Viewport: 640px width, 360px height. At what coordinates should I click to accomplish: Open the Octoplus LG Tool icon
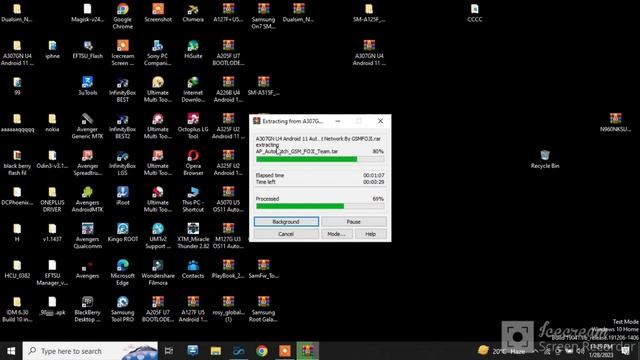coord(193,126)
